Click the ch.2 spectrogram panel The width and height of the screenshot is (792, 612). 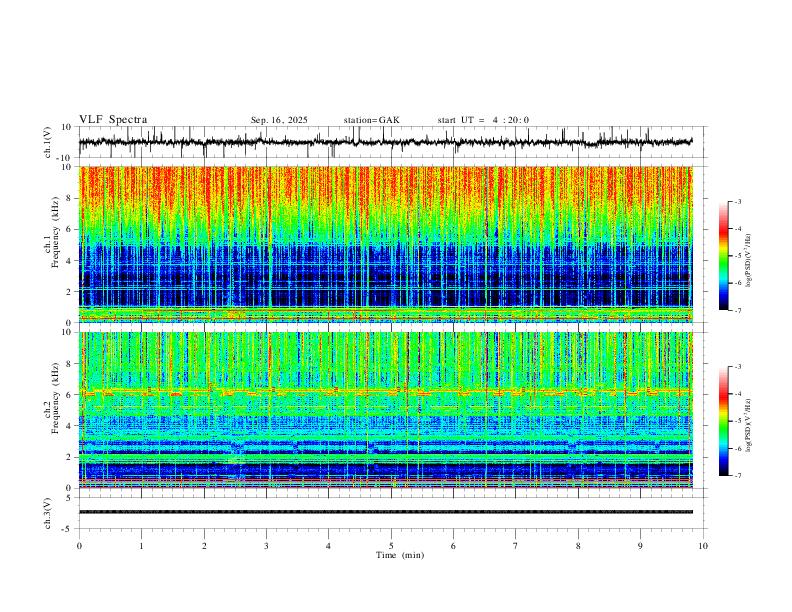coord(385,410)
